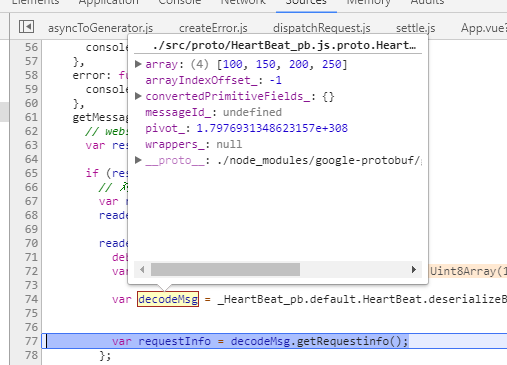Click _HeartBeat_pb.default.HeartBeat text on line 74
Image resolution: width=507 pixels, height=365 pixels.
pos(319,299)
